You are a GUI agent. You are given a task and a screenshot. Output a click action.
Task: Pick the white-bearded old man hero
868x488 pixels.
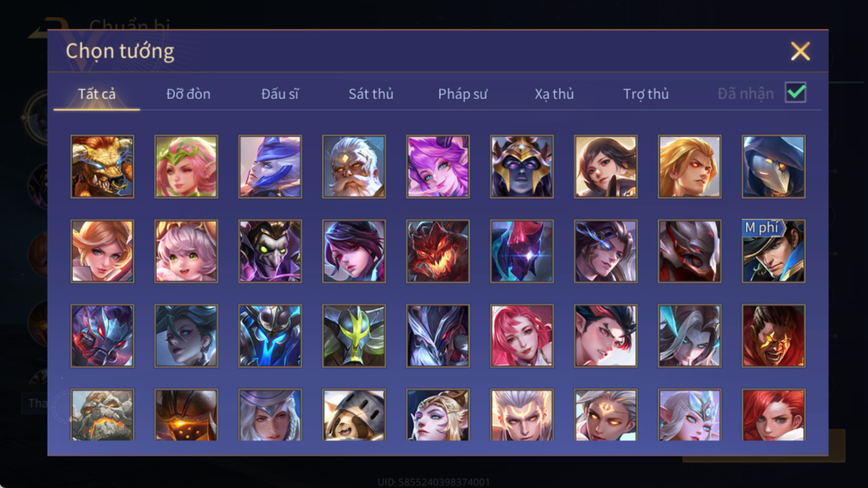pos(354,167)
